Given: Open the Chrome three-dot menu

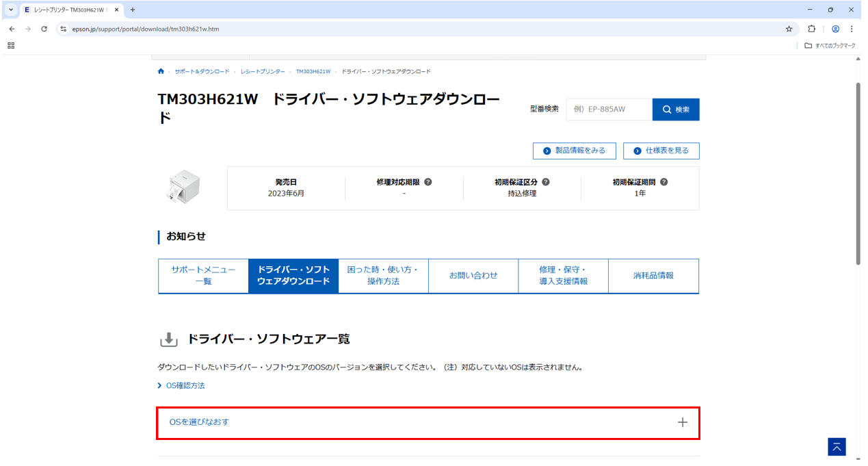Looking at the screenshot, I should coord(852,29).
